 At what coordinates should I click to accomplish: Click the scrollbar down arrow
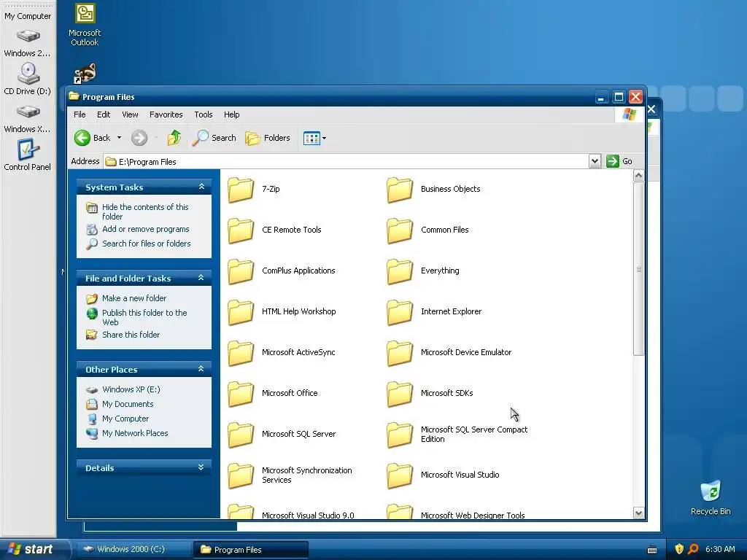638,513
